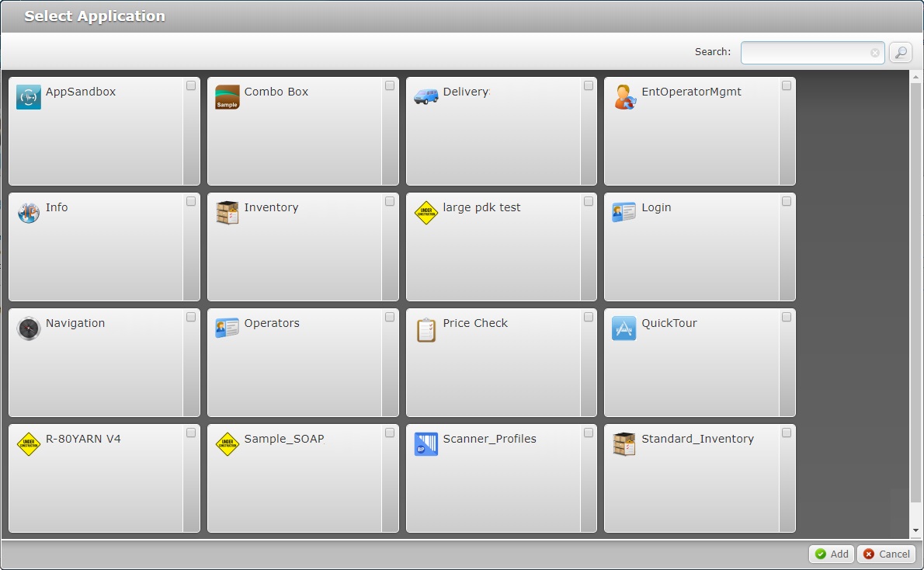Check the checkbox on the large pdk test tile

click(x=588, y=201)
